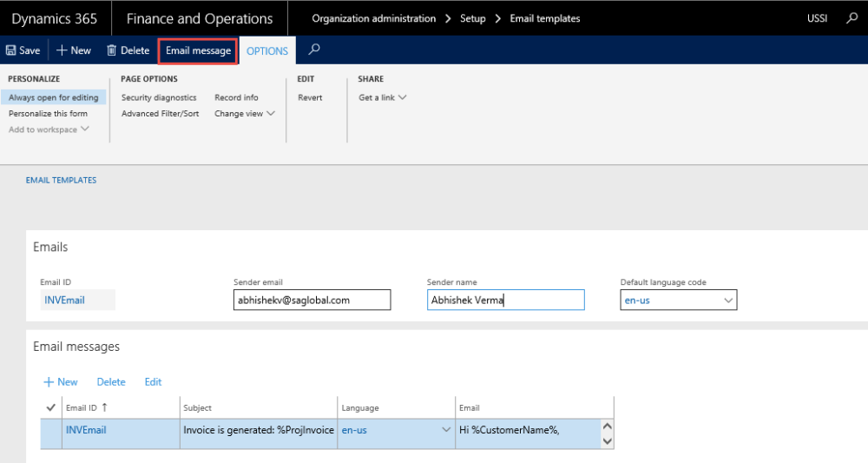Toggle Always open for editing
Image resolution: width=868 pixels, height=463 pixels.
click(54, 98)
